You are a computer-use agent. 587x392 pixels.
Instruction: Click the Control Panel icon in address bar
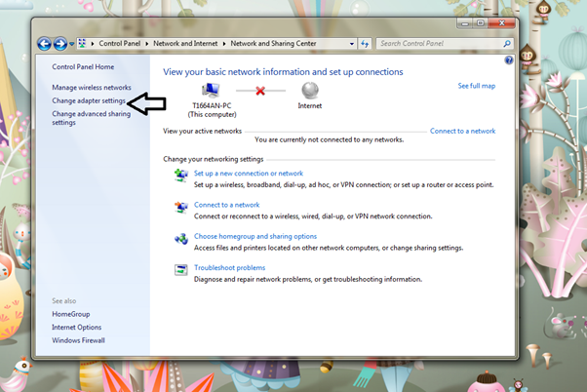tap(82, 44)
